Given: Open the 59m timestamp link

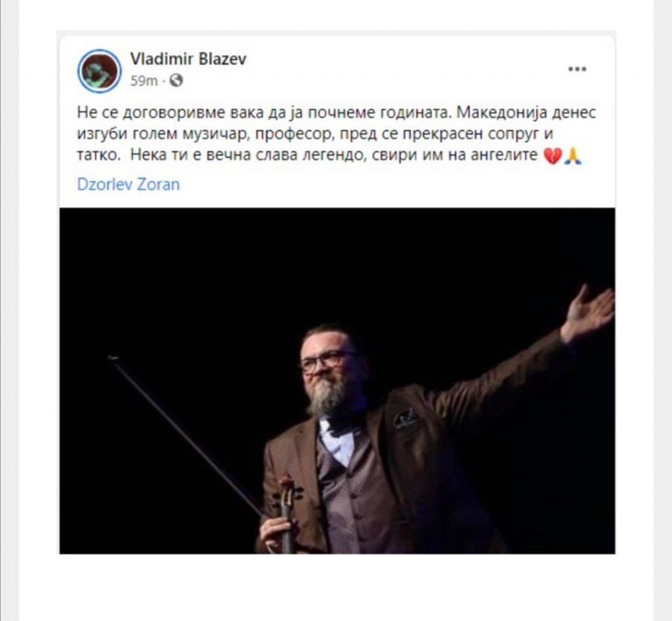Looking at the screenshot, I should (x=144, y=81).
